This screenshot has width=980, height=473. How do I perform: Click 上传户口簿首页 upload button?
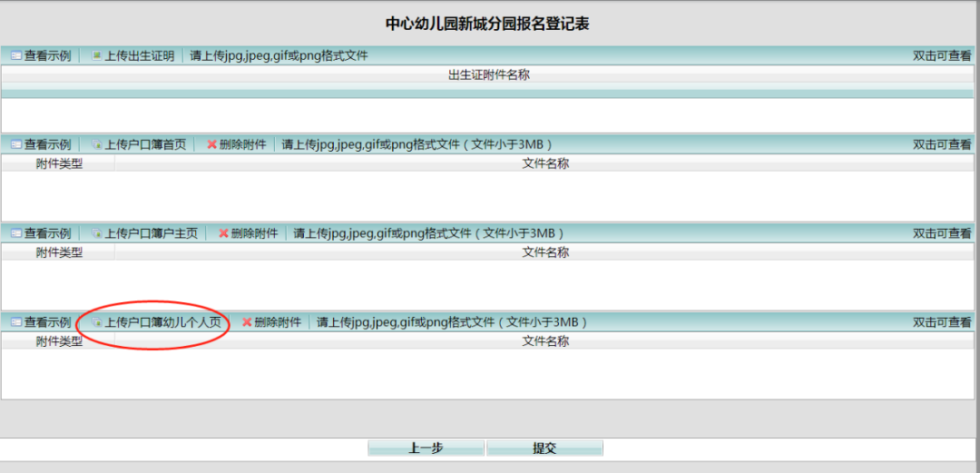[x=139, y=144]
